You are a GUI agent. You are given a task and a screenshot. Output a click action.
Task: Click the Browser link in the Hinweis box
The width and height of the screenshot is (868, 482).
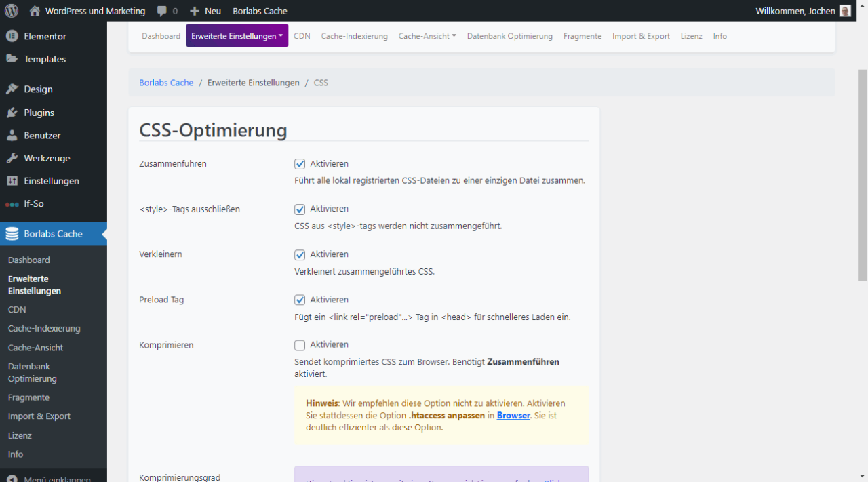pyautogui.click(x=513, y=416)
